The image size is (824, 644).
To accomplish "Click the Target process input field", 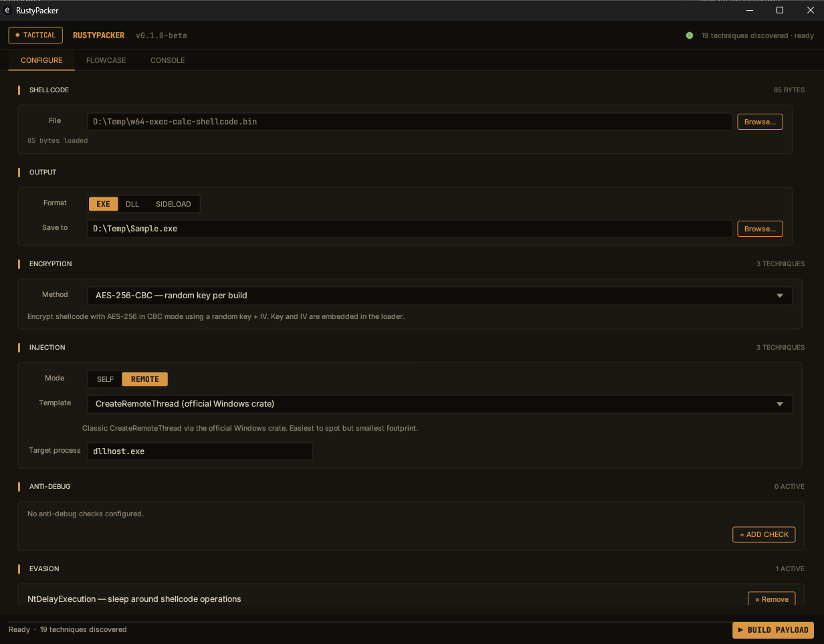I will pos(199,451).
